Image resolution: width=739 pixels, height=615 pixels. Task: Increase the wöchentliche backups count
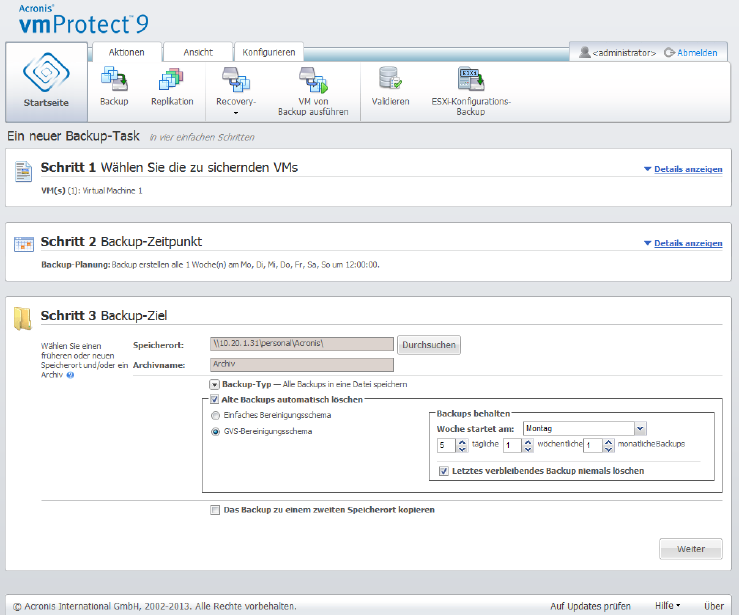coord(528,442)
